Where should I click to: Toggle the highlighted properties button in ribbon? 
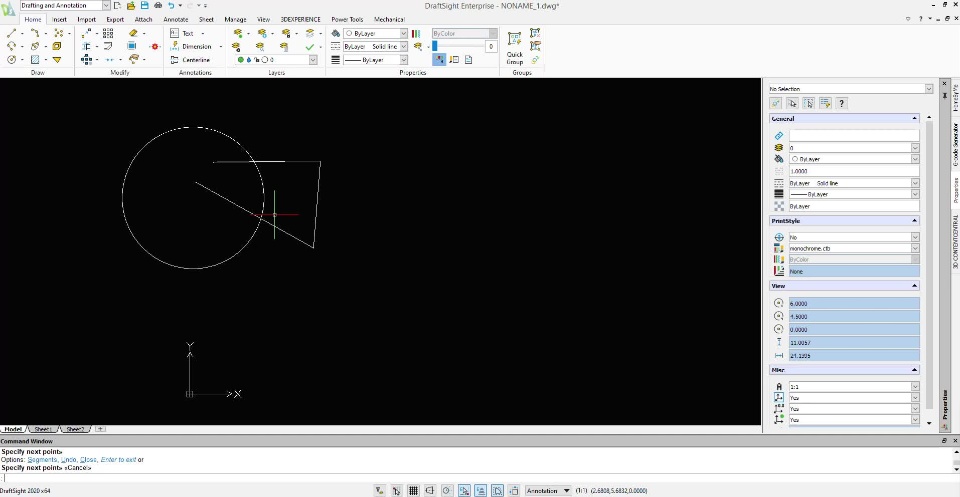[438, 59]
